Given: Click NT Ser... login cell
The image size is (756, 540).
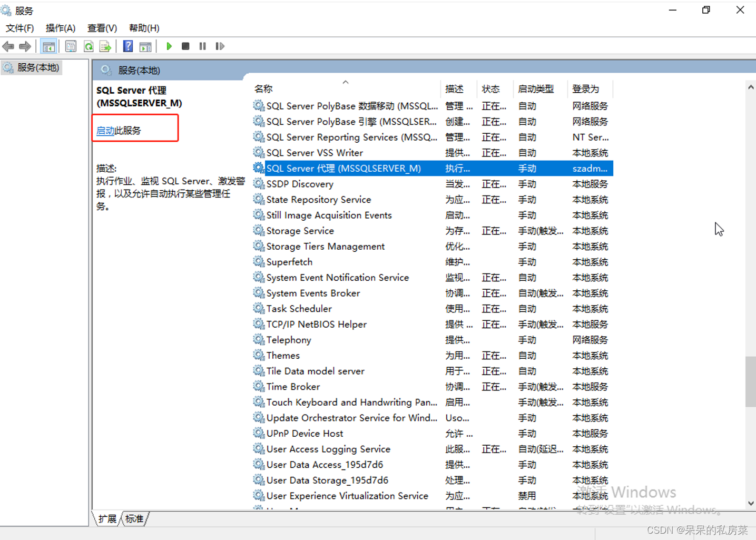Looking at the screenshot, I should coord(591,137).
